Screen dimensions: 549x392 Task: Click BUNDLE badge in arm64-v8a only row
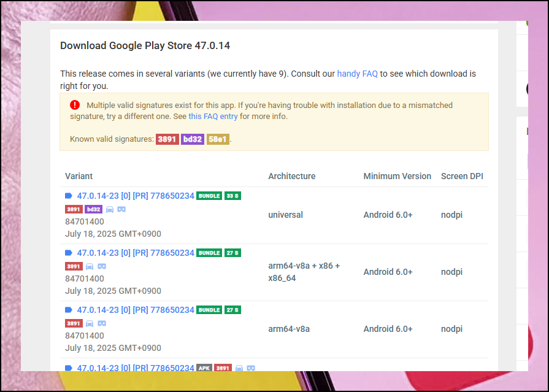209,310
